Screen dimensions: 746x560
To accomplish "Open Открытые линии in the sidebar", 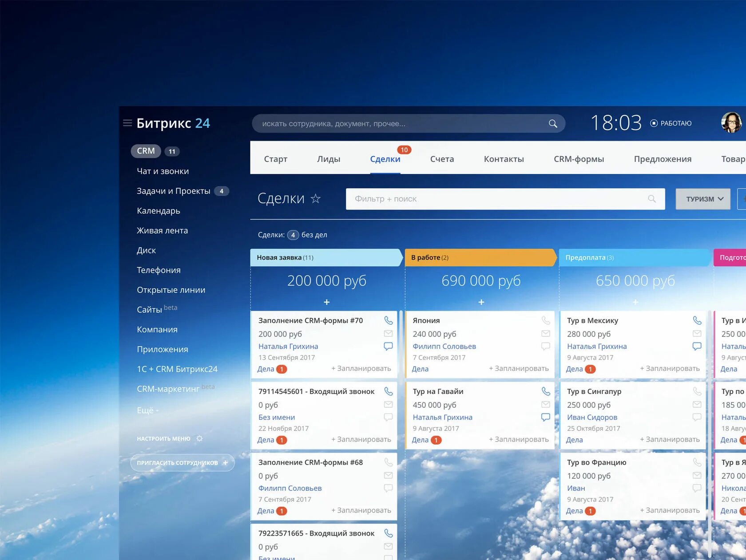I will [x=171, y=290].
